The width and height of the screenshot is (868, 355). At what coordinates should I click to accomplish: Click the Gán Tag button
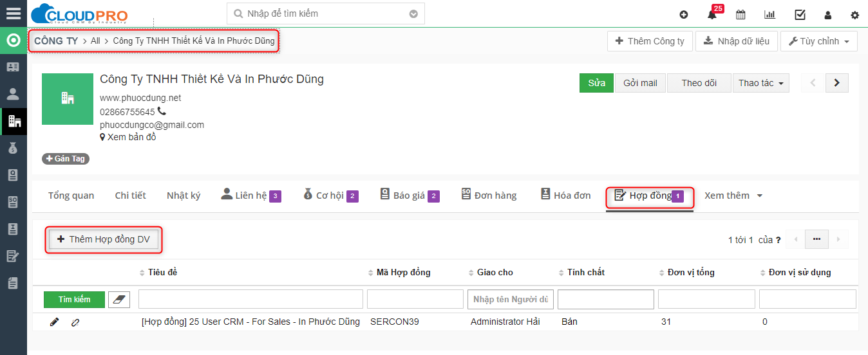66,159
